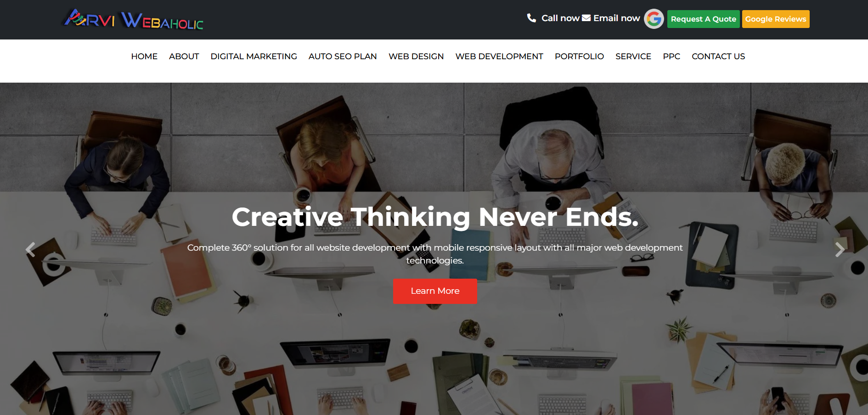The height and width of the screenshot is (415, 868).
Task: Go to the PORTFOLIO page
Action: pyautogui.click(x=579, y=56)
